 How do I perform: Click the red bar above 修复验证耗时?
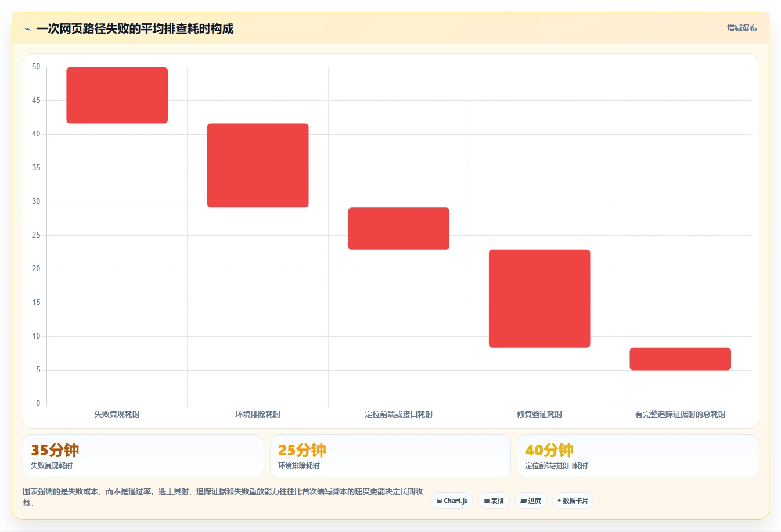coord(539,299)
